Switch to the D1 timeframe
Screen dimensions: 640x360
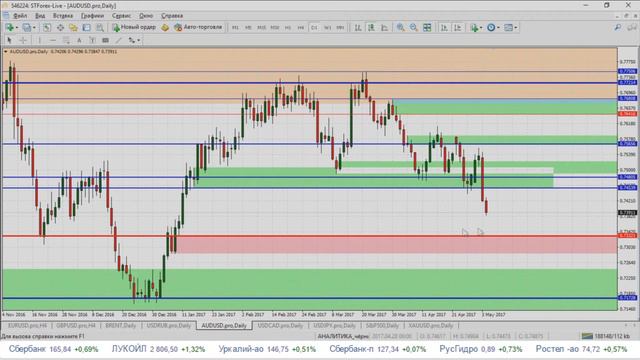click(314, 28)
